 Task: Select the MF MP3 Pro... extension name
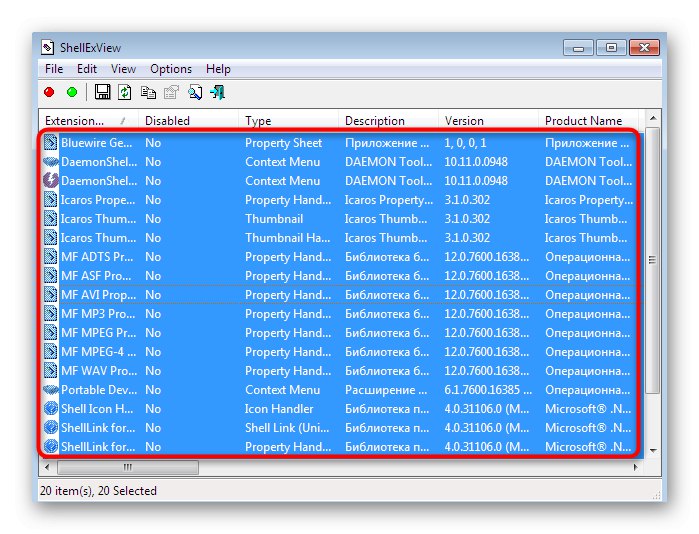98,314
